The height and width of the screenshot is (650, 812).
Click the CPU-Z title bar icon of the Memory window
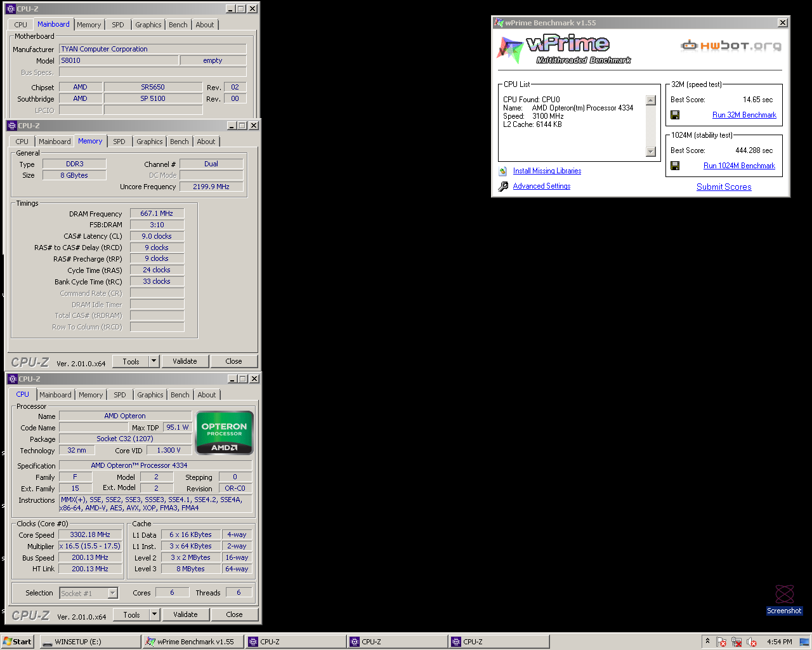coord(11,126)
